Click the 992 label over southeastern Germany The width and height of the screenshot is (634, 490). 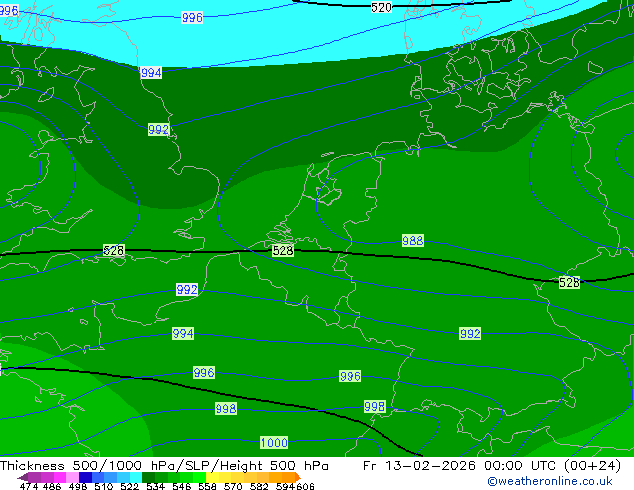pyautogui.click(x=470, y=334)
